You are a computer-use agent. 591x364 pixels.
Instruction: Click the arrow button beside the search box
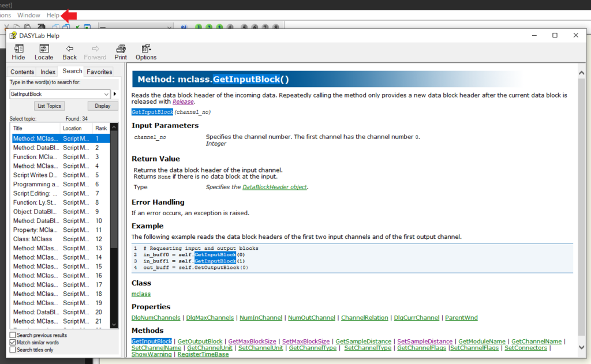click(x=115, y=94)
